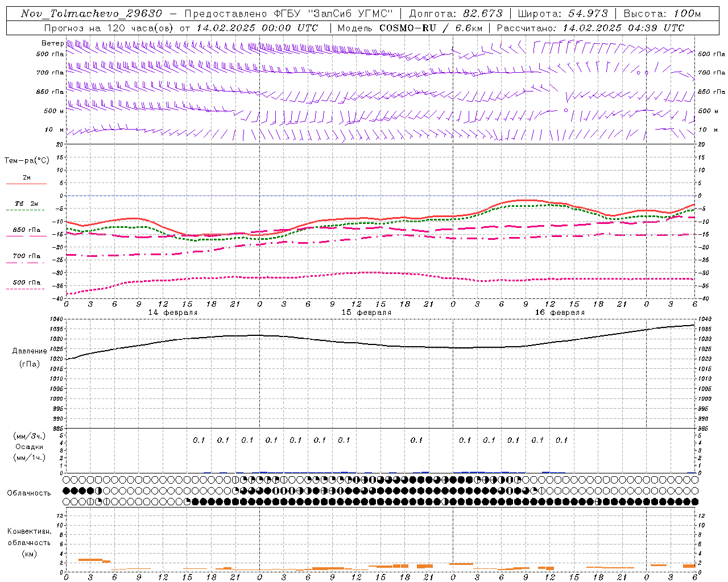Click the Модель COSMO-RU / 6.6км label
The width and height of the screenshot is (728, 582).
coord(409,28)
